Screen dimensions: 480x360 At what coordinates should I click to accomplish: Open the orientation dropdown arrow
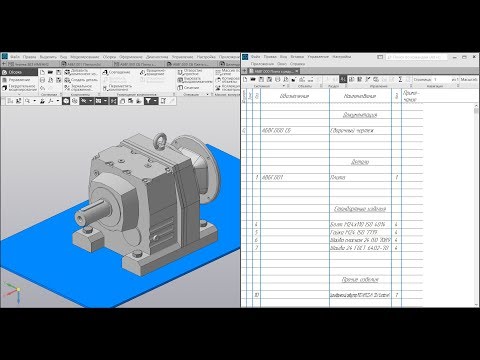58,101
